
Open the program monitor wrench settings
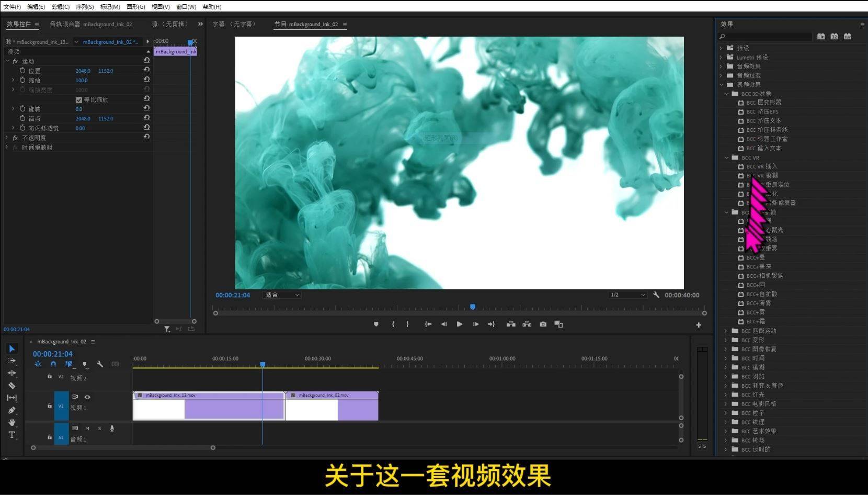pos(656,295)
